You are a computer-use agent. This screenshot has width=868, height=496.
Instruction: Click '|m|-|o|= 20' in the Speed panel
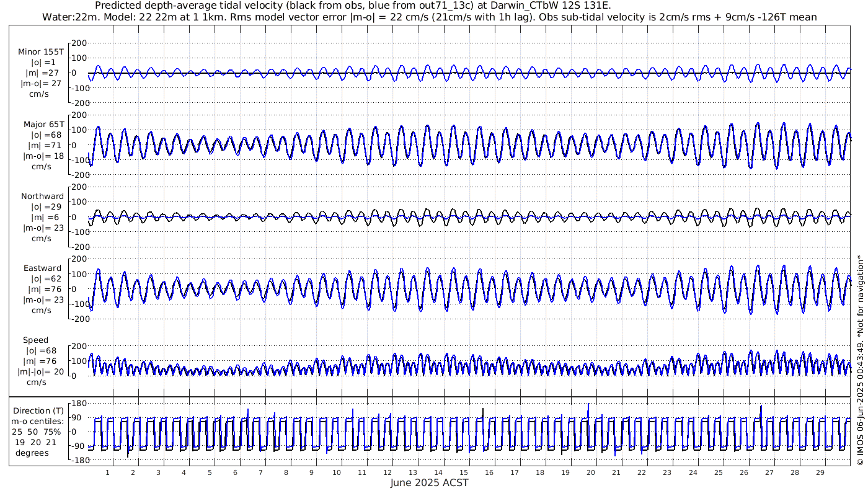coord(41,372)
